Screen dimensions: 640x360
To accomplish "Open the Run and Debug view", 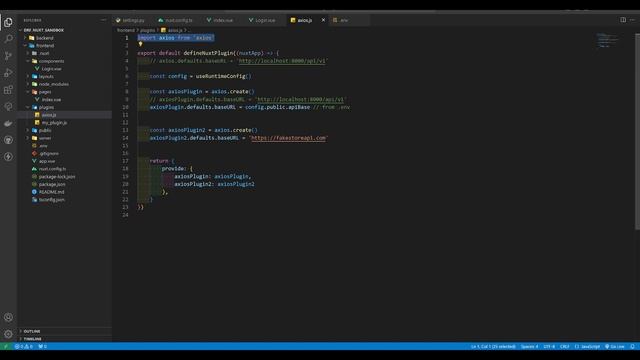I will [x=8, y=73].
